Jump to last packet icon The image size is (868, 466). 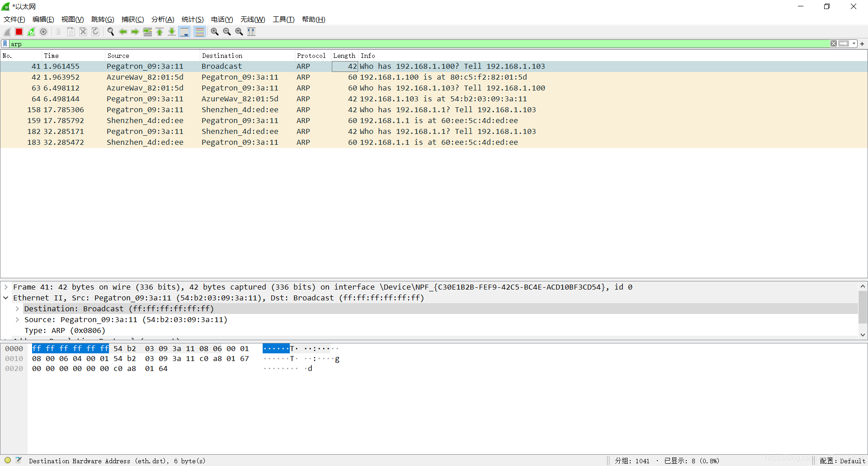click(x=172, y=32)
